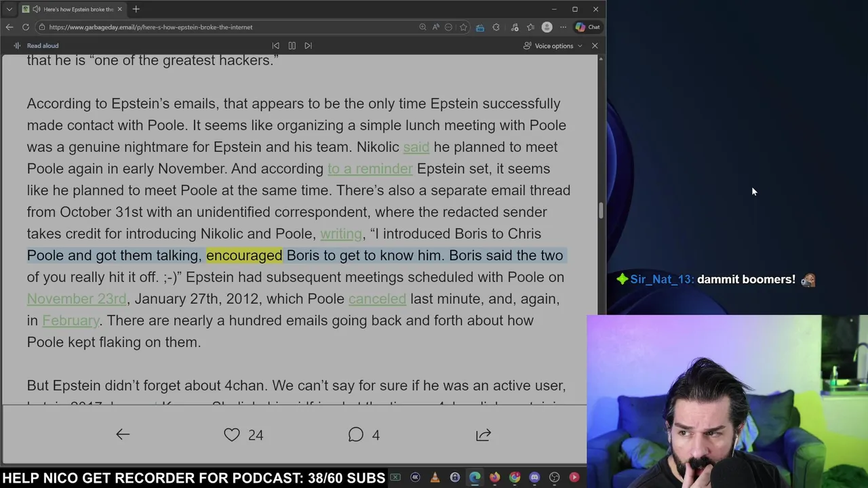Go back using browser back arrow
This screenshot has width=868, height=488.
click(9, 27)
